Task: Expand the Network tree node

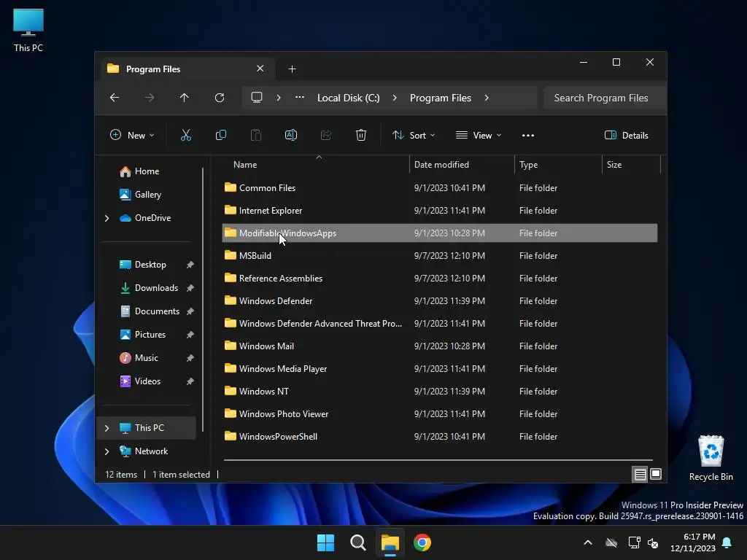Action: (x=107, y=451)
